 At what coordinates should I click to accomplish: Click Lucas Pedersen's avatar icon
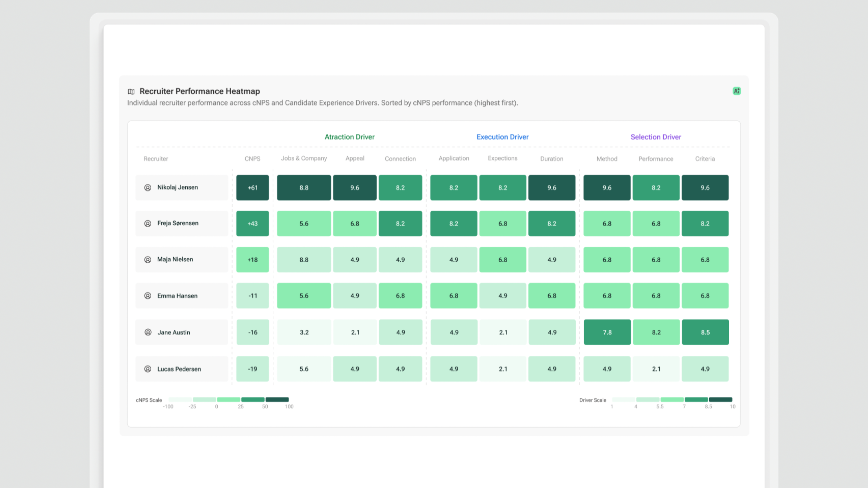point(148,369)
